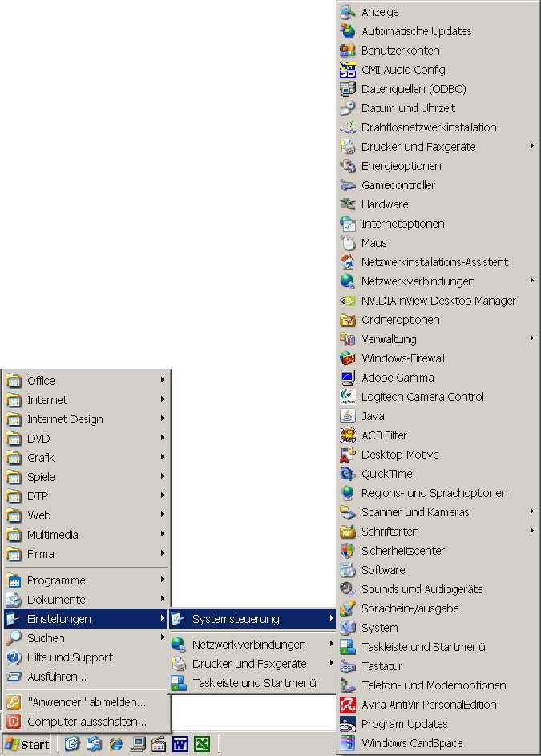This screenshot has height=756, width=541.
Task: Click the Word icon in quick launch
Action: (180, 745)
